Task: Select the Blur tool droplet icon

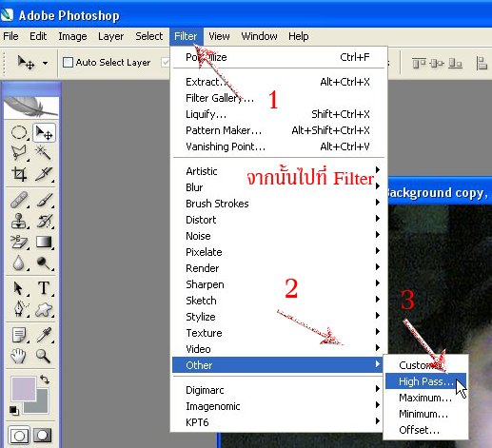Action: (x=19, y=263)
